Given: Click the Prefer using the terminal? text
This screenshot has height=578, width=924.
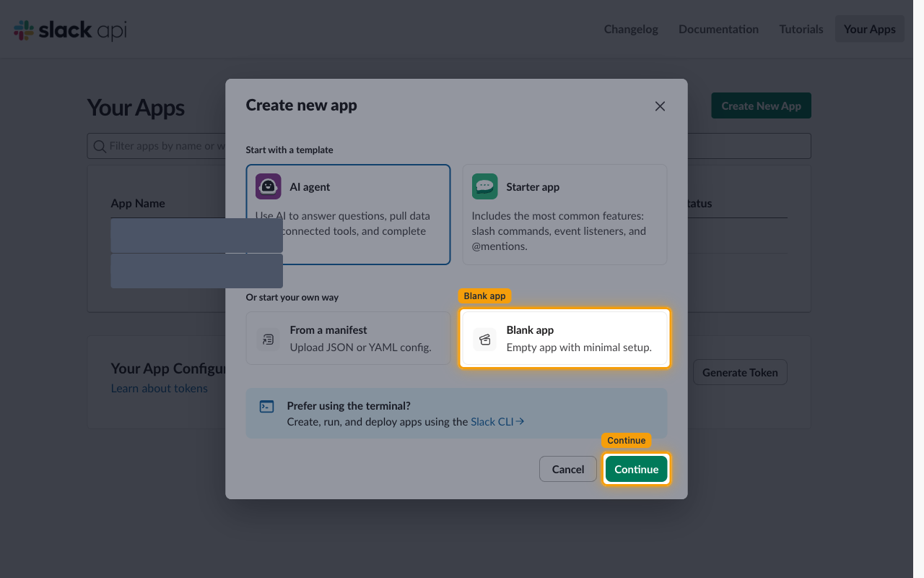Looking at the screenshot, I should point(349,406).
